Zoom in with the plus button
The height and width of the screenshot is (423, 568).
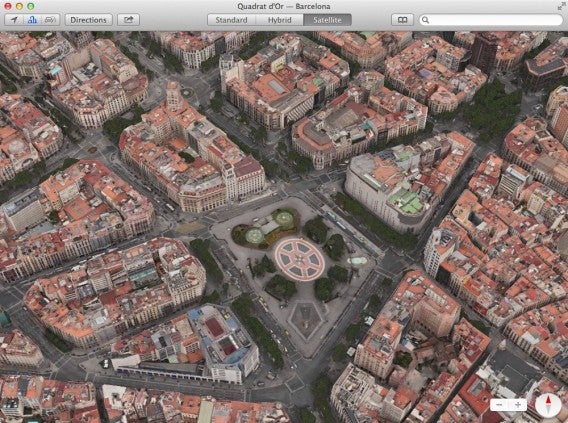click(x=518, y=405)
